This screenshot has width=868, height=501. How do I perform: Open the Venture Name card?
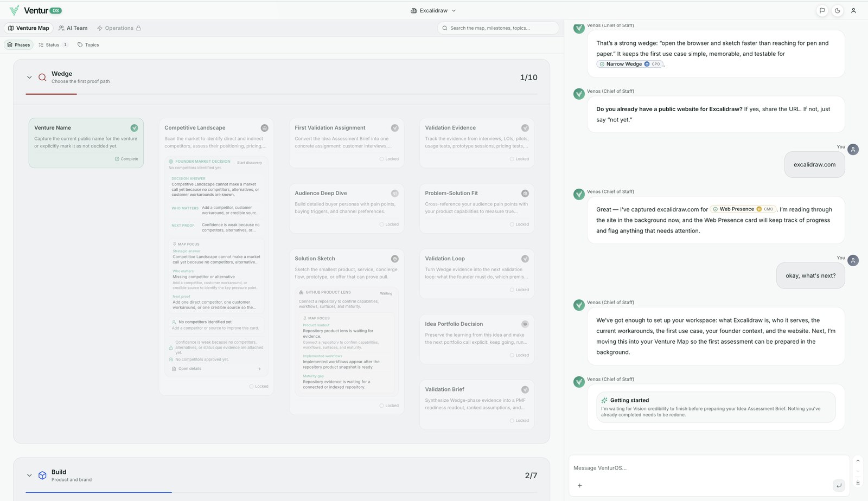(86, 143)
